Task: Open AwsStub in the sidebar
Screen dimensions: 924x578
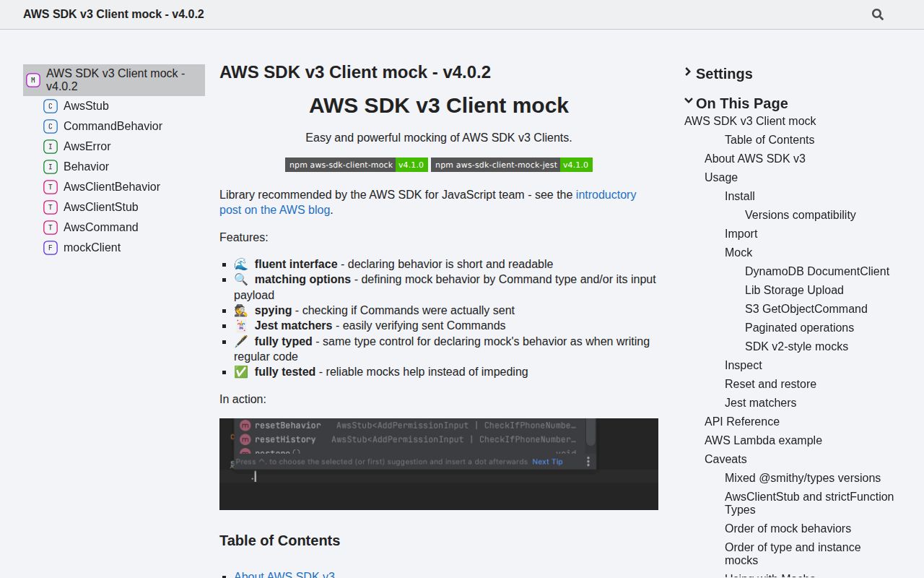Action: (86, 105)
